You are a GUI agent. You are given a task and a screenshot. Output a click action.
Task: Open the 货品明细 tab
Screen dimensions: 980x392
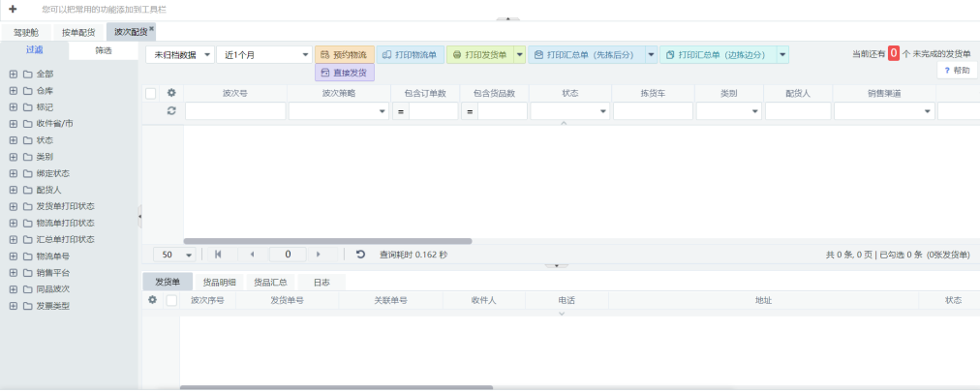[x=220, y=282]
